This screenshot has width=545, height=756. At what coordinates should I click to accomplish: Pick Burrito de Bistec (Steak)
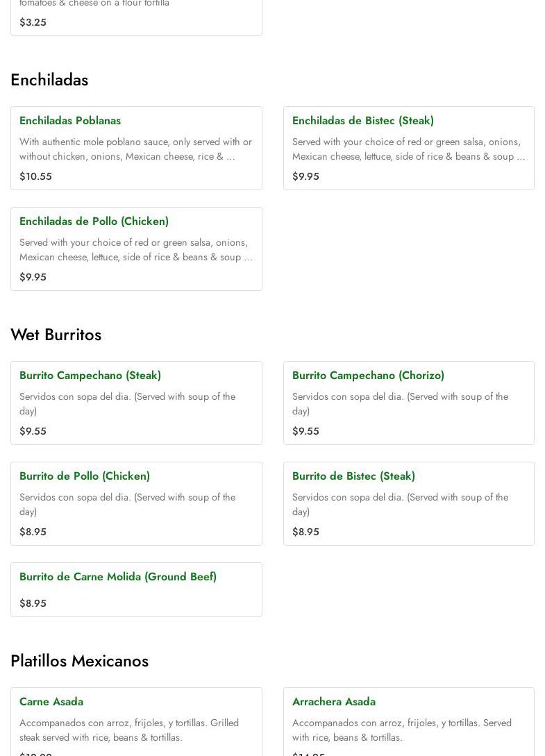[353, 476]
